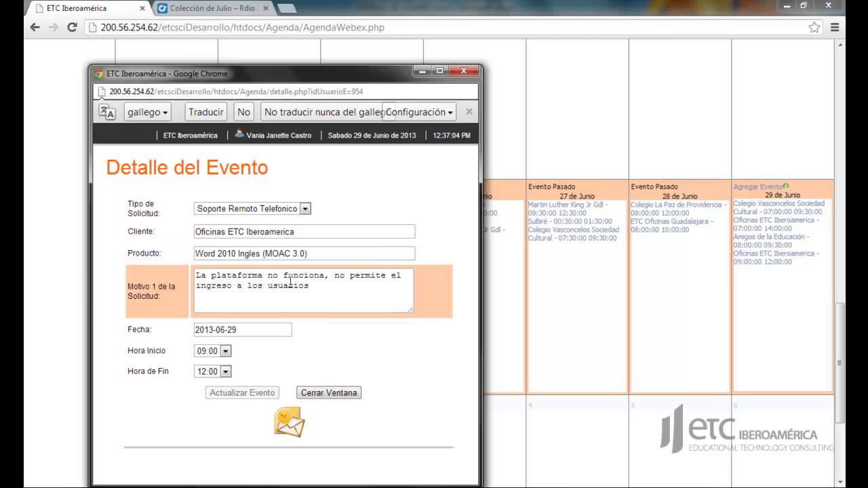Click the Outlook mail envelope icon
Image resolution: width=868 pixels, height=488 pixels.
289,422
